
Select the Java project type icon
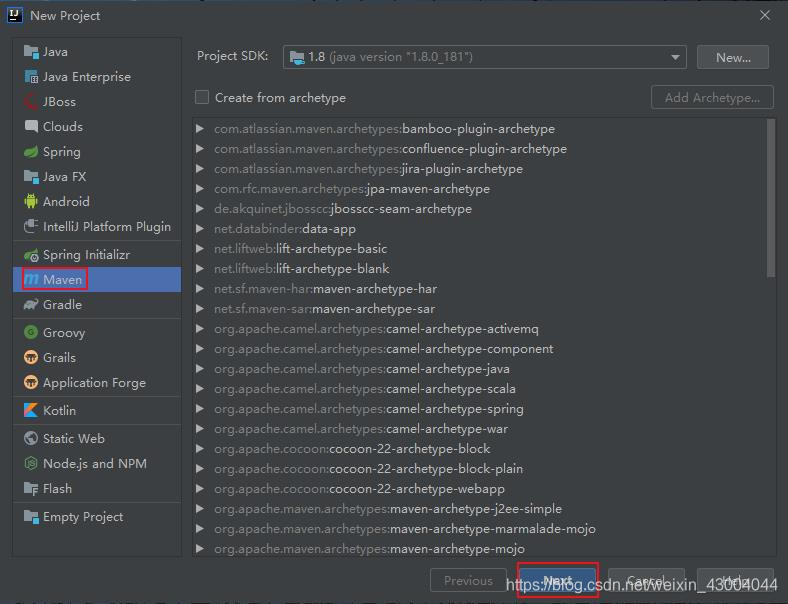31,52
